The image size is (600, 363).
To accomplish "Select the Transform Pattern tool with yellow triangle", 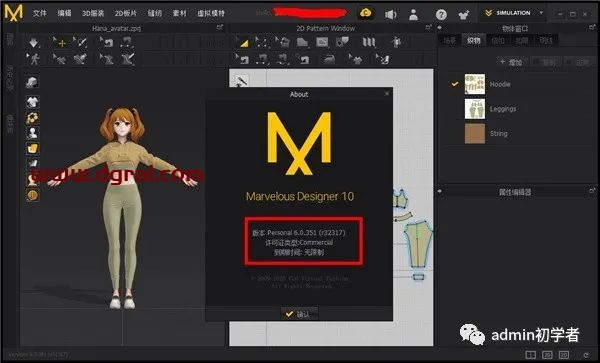I will [243, 42].
